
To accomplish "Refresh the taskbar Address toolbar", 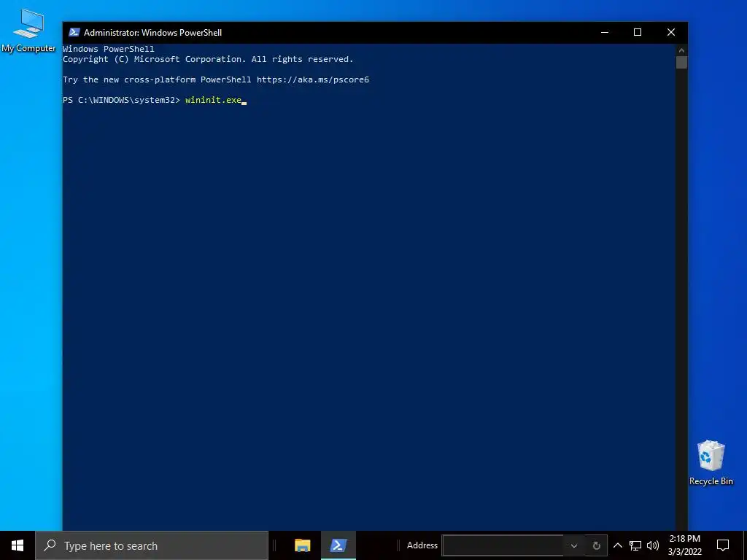I will (597, 545).
